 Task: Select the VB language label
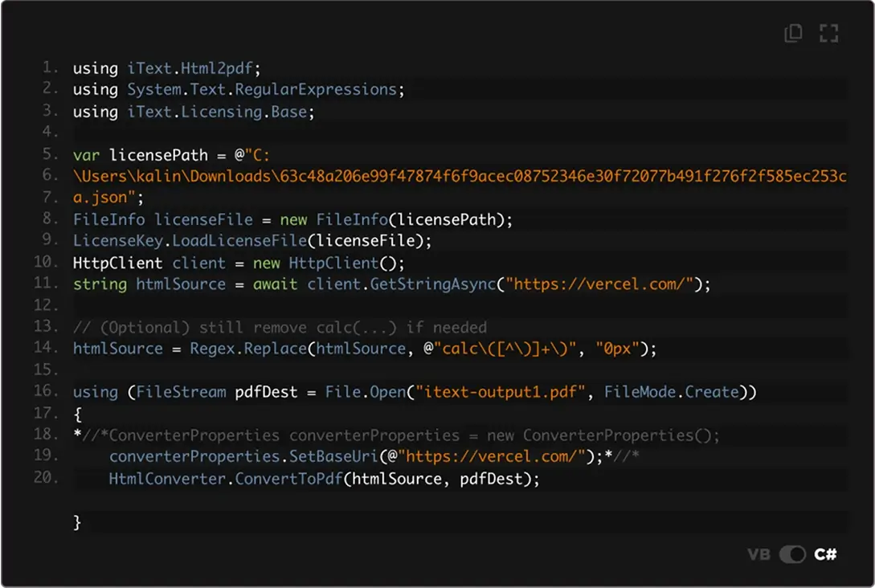click(x=758, y=554)
